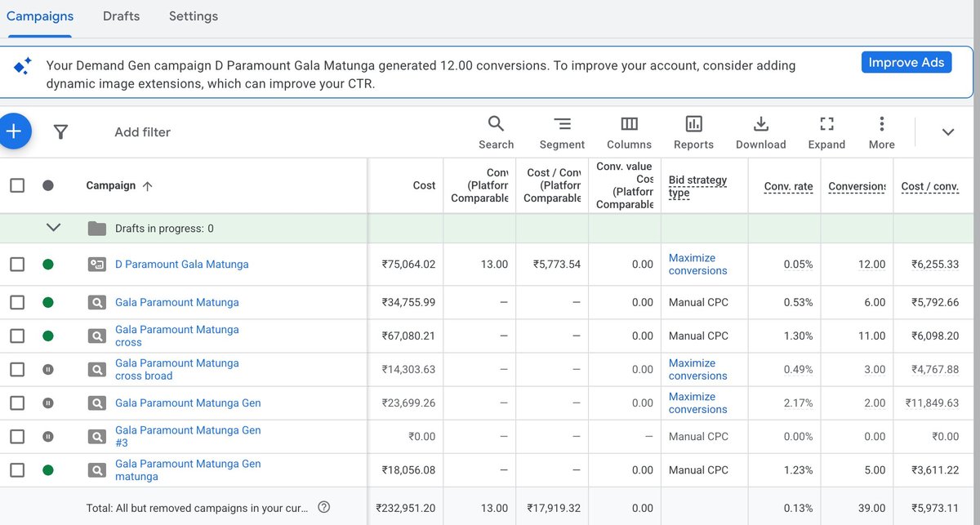980x525 pixels.
Task: Click search campaign type icon for Gala Paramount Matunga
Action: 97,302
